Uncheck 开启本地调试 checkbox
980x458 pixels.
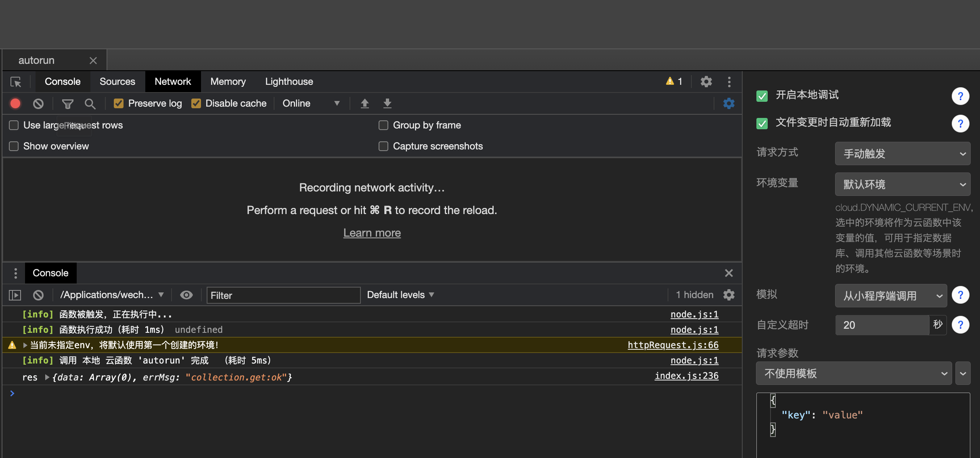click(762, 96)
